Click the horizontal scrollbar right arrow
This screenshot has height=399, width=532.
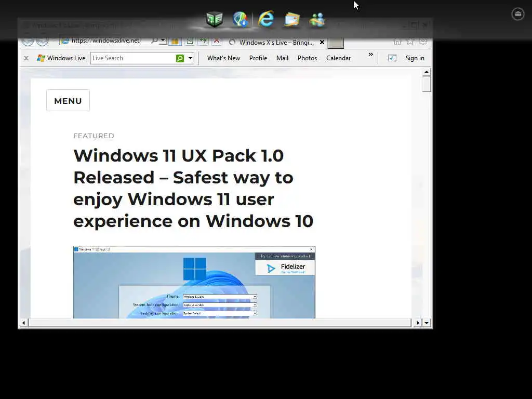tap(418, 323)
